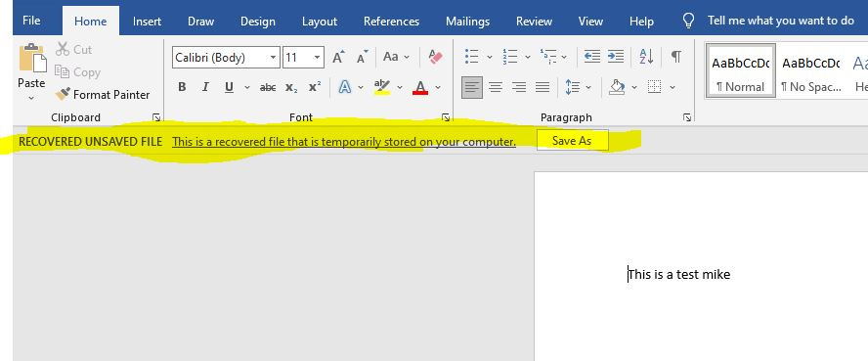Toggle bold formatting
Viewport: 868px width, 361px height.
(182, 87)
